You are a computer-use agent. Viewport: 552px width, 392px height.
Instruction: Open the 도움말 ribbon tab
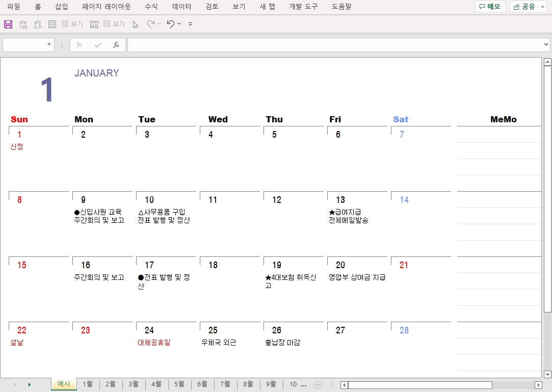[x=342, y=6]
